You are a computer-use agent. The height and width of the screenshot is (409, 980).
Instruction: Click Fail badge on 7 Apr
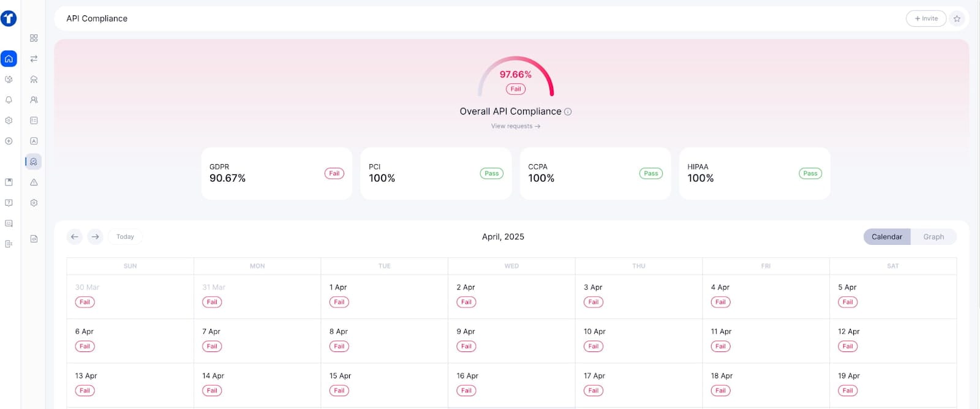click(212, 347)
